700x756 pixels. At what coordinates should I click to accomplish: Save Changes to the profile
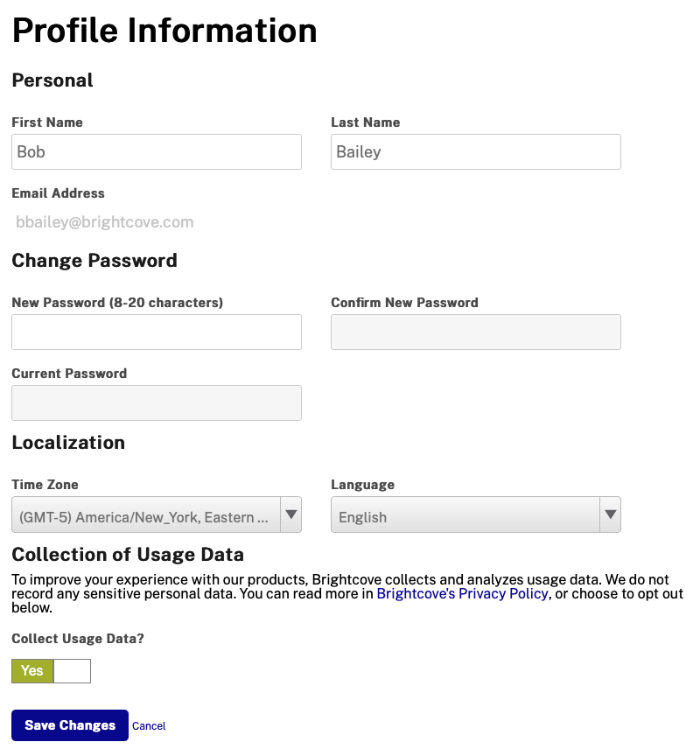[70, 725]
